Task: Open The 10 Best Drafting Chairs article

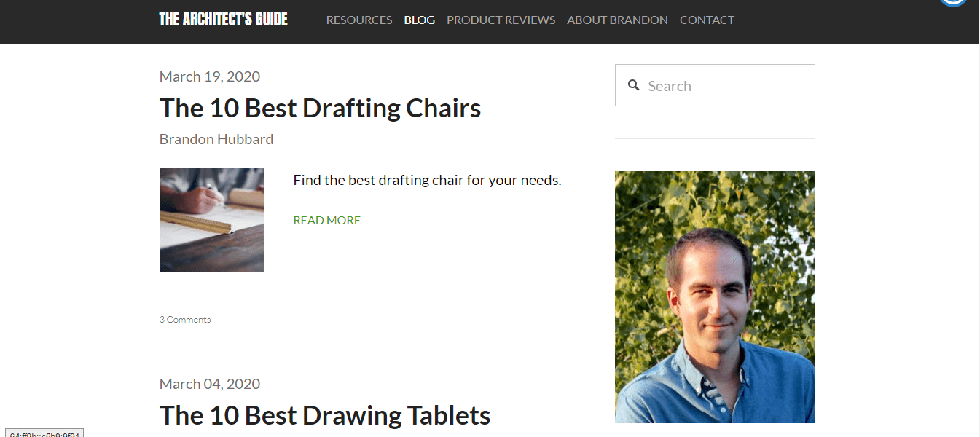Action: (320, 108)
